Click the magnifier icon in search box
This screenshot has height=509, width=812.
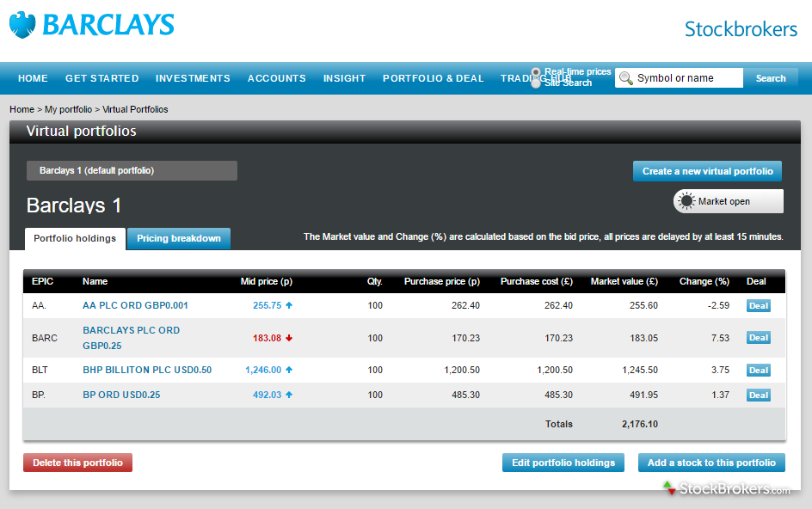point(625,78)
